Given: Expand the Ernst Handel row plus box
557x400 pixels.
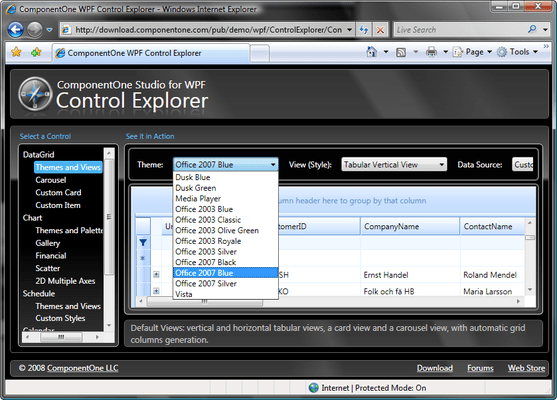Looking at the screenshot, I should click(x=156, y=275).
